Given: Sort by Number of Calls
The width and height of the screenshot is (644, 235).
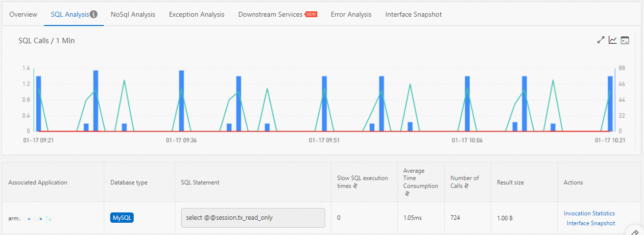Looking at the screenshot, I should [467, 186].
